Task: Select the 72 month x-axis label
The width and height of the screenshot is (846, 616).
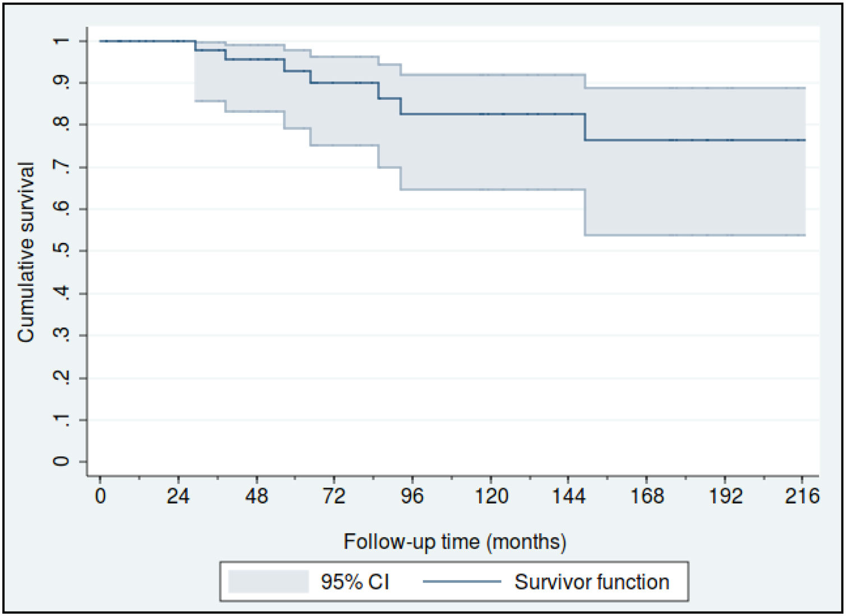Action: (x=334, y=496)
